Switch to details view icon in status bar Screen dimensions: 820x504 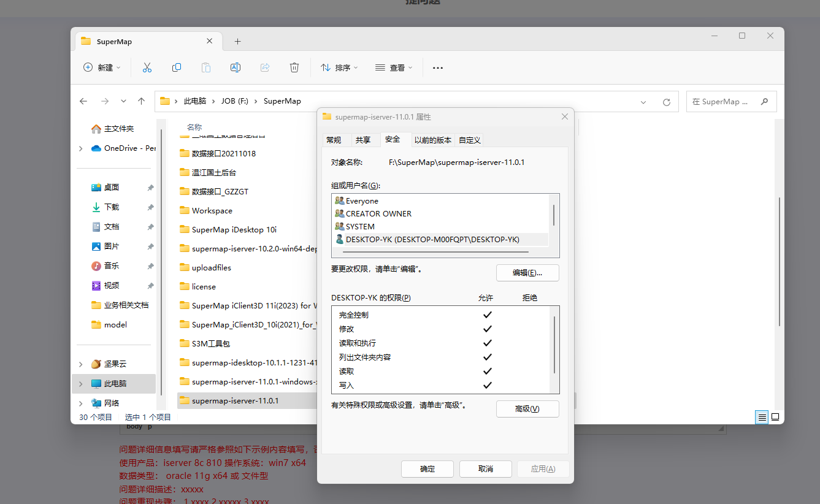762,417
